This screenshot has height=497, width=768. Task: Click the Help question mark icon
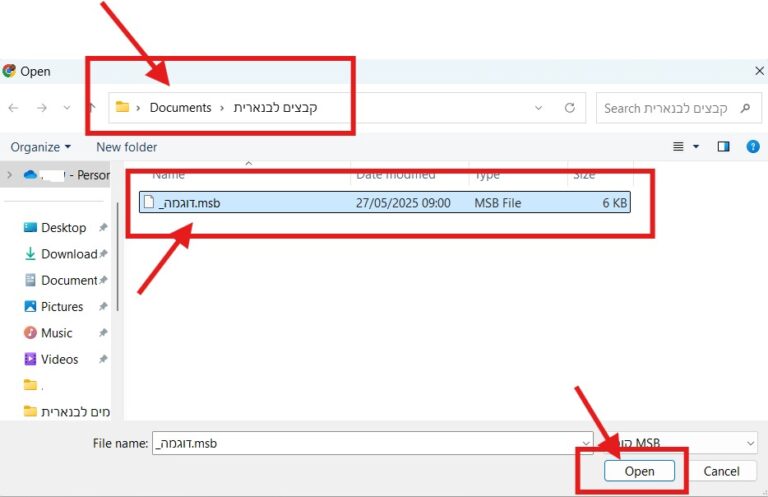point(753,147)
